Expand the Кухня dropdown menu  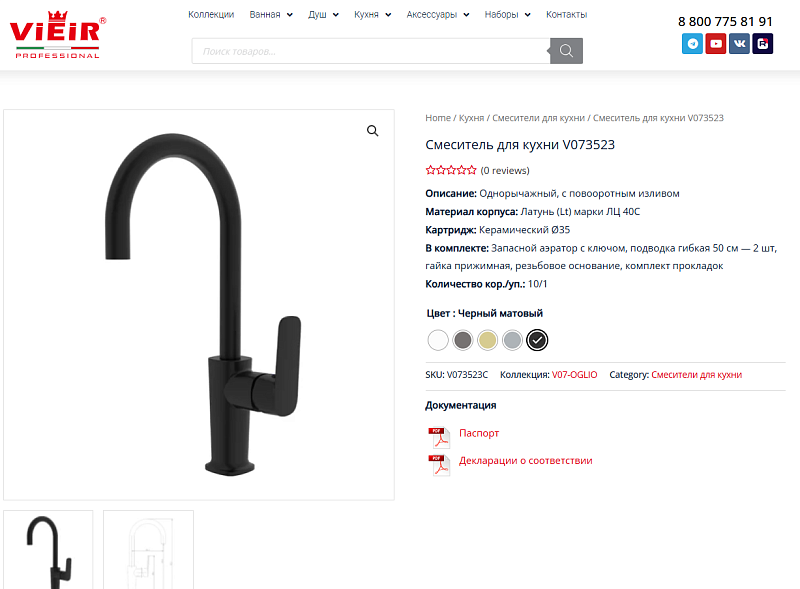pyautogui.click(x=372, y=15)
